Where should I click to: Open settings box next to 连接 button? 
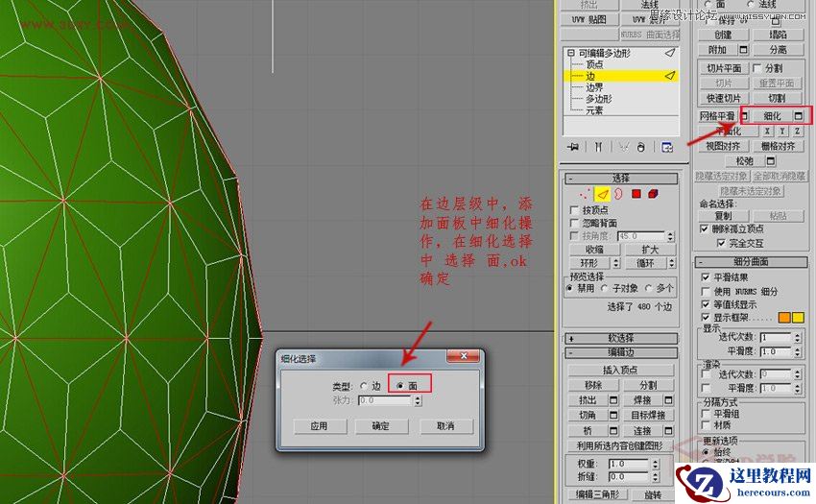668,431
